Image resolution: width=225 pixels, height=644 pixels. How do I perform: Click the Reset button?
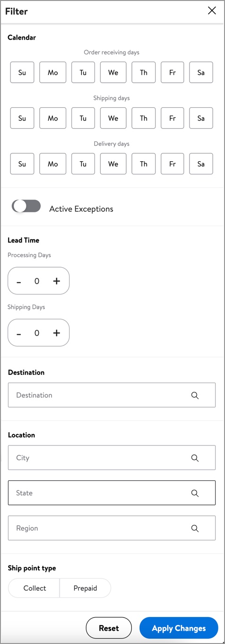click(x=109, y=628)
